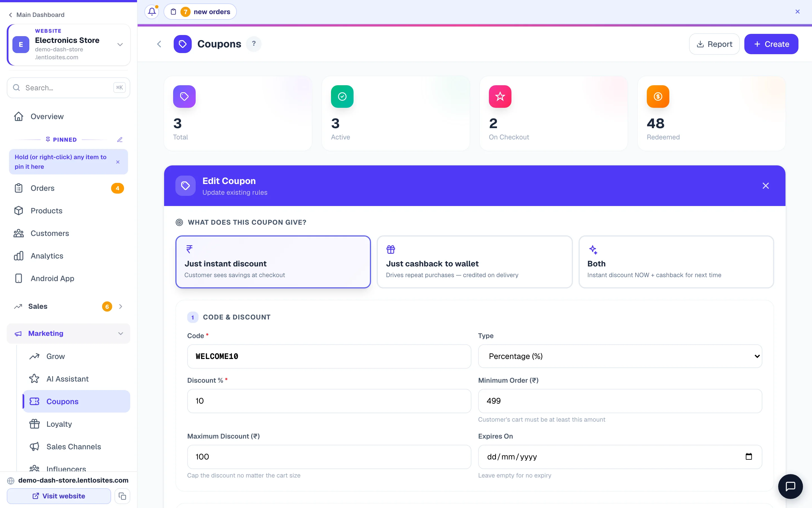
Task: Download the coupons Report
Action: coord(714,44)
